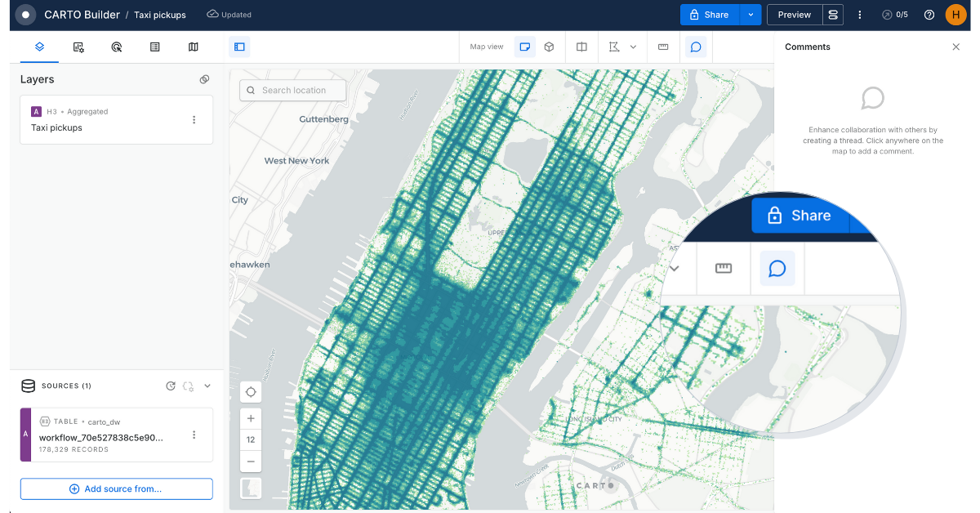Open the Share button dropdown chevron
980x513 pixels.
point(751,14)
